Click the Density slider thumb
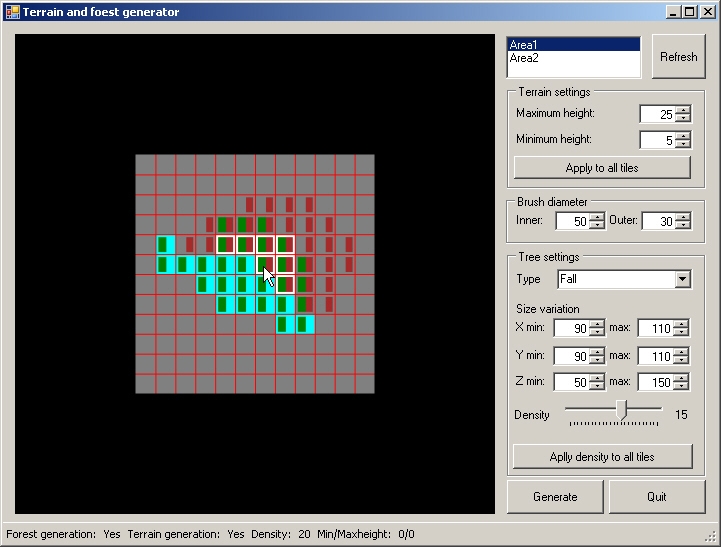The height and width of the screenshot is (547, 721). (621, 409)
